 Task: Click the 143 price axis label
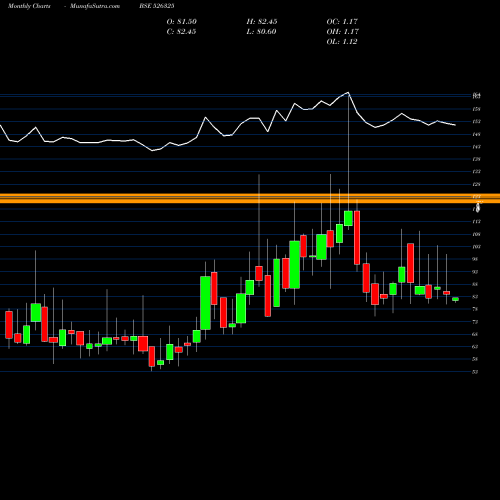[x=476, y=147]
